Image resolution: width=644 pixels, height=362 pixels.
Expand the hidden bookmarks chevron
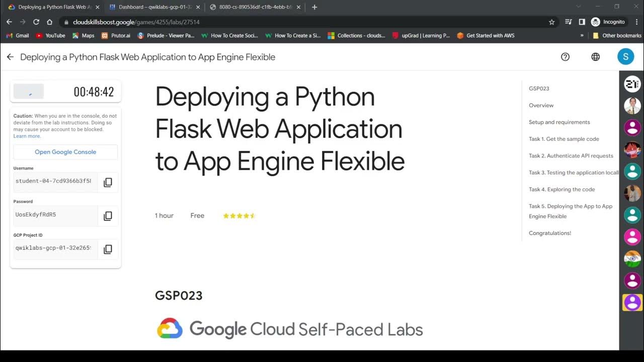point(582,36)
